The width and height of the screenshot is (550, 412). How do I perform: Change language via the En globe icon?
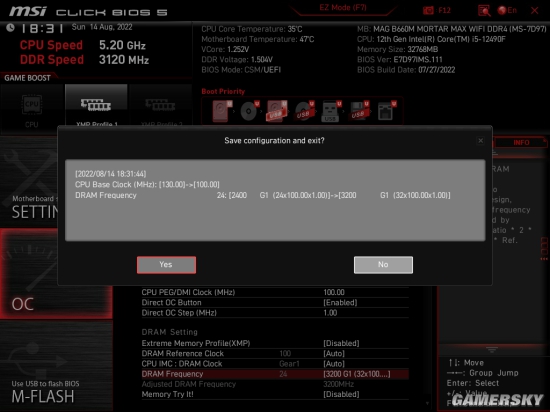(x=507, y=11)
